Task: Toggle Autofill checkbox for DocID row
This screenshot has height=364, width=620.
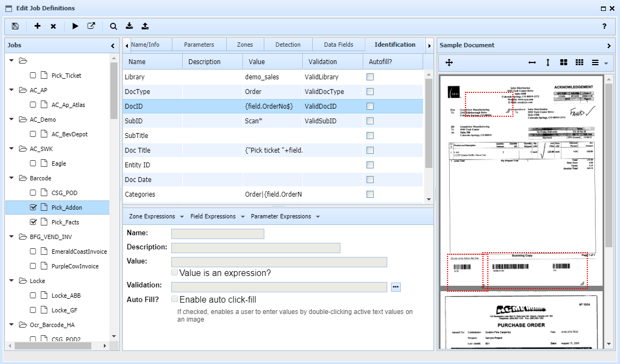Action: 370,106
